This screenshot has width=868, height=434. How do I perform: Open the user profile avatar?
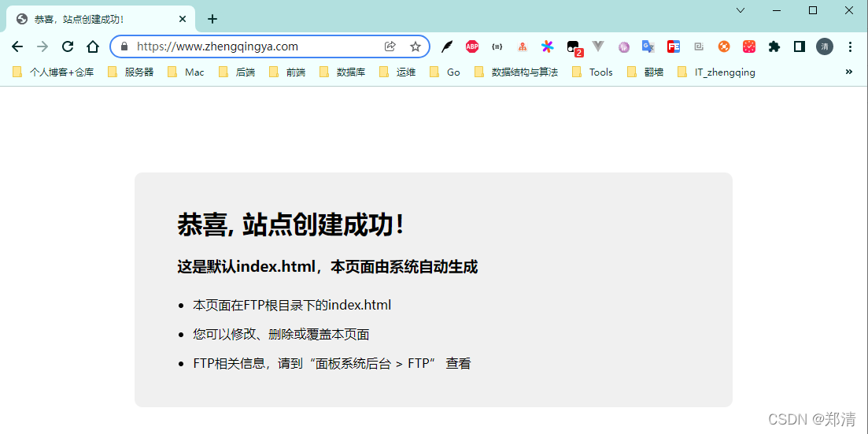pos(824,47)
